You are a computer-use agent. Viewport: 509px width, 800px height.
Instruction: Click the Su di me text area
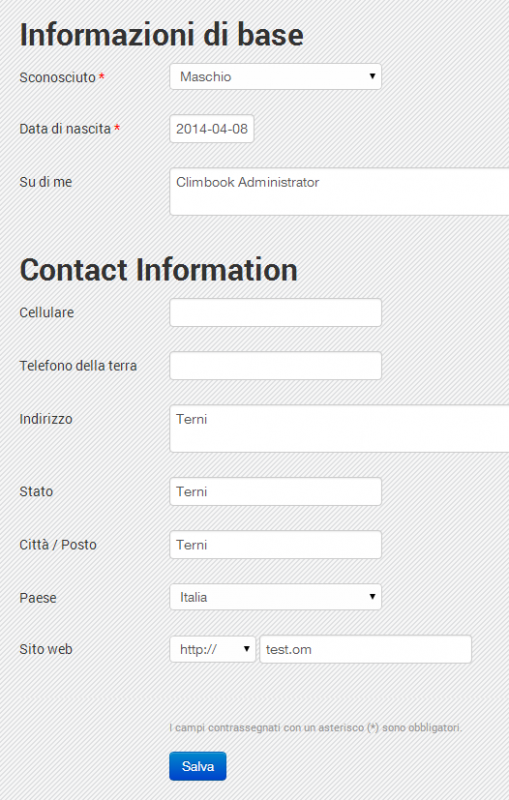coord(339,192)
